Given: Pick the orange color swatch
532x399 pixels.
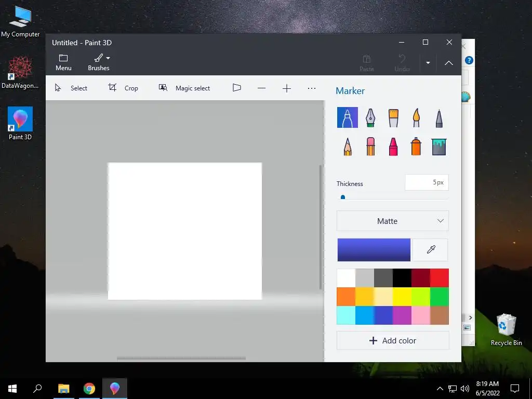Looking at the screenshot, I should click(x=346, y=297).
